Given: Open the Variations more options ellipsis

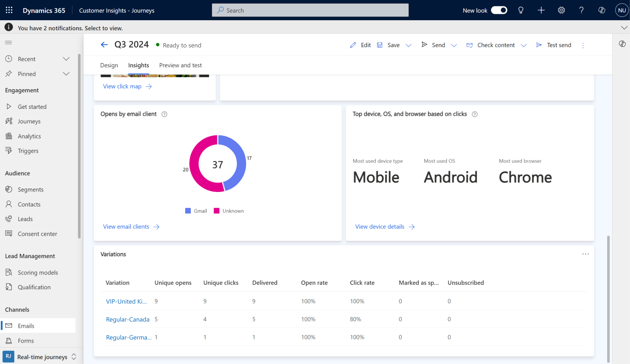Looking at the screenshot, I should 585,254.
